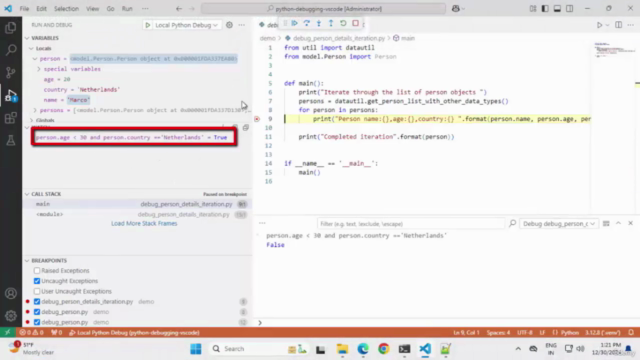Click UTF-8 encoding in status bar
The image size is (640, 360).
coord(525,332)
